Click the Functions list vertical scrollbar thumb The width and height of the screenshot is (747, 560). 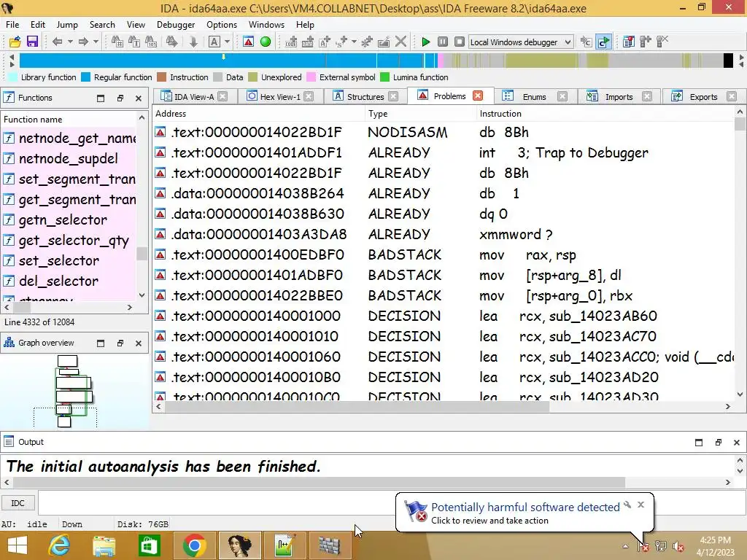(142, 254)
